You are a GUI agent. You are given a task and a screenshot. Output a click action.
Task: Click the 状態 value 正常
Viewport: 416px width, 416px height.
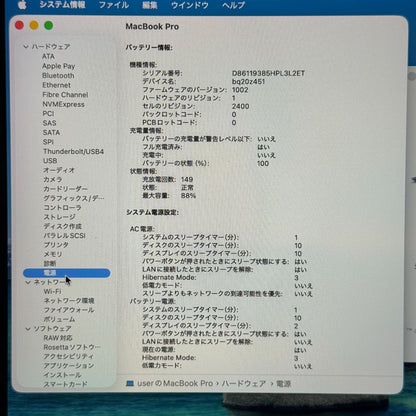[187, 188]
